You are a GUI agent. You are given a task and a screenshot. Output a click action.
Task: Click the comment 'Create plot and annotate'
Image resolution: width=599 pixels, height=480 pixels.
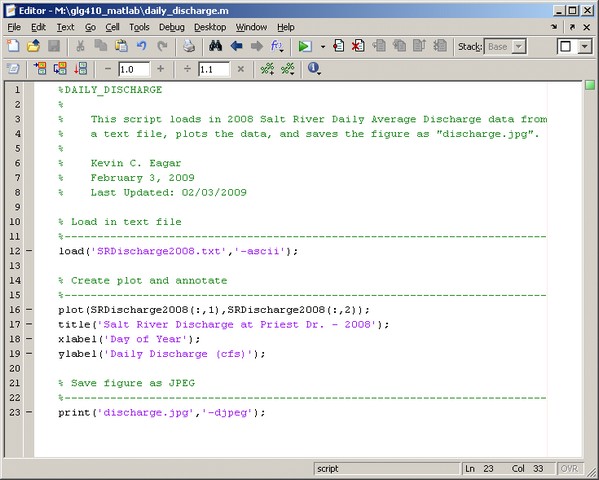tap(149, 281)
